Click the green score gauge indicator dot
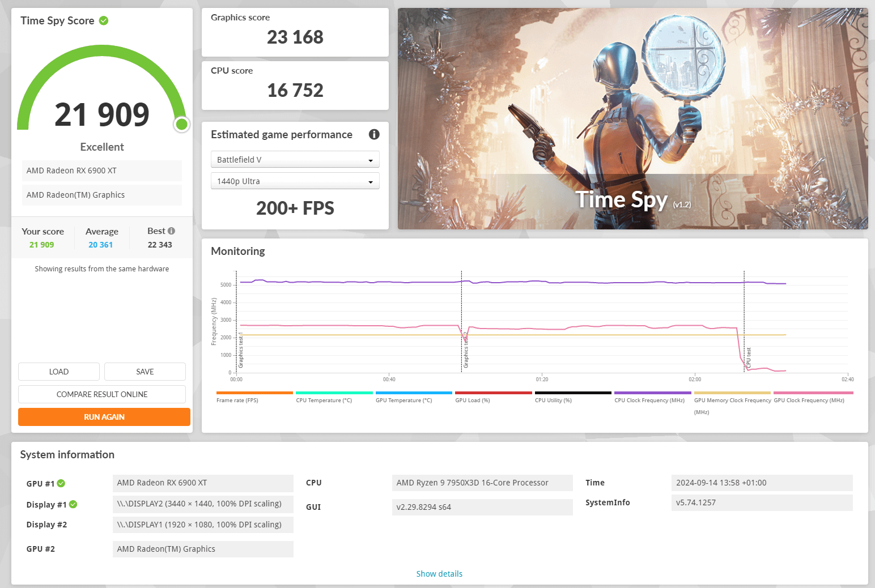Viewport: 875px width, 588px height. click(182, 124)
